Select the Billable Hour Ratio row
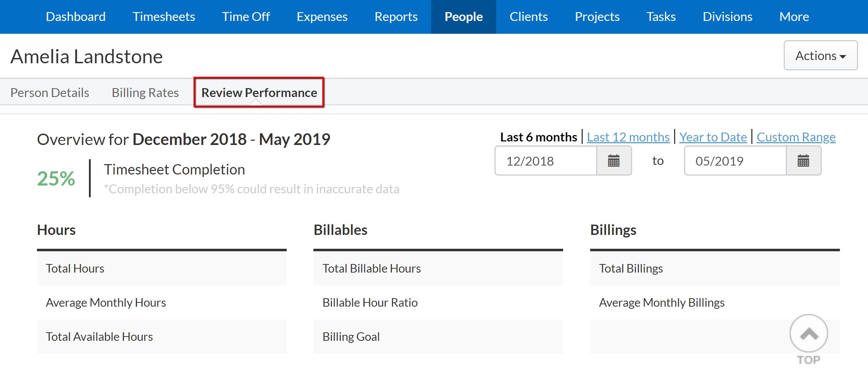 pos(438,302)
